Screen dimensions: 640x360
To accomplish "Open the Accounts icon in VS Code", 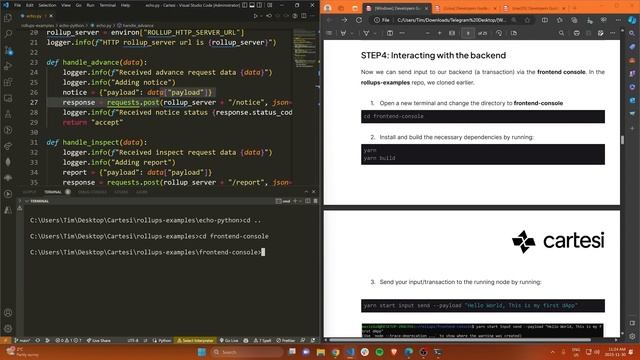I will click(8, 313).
